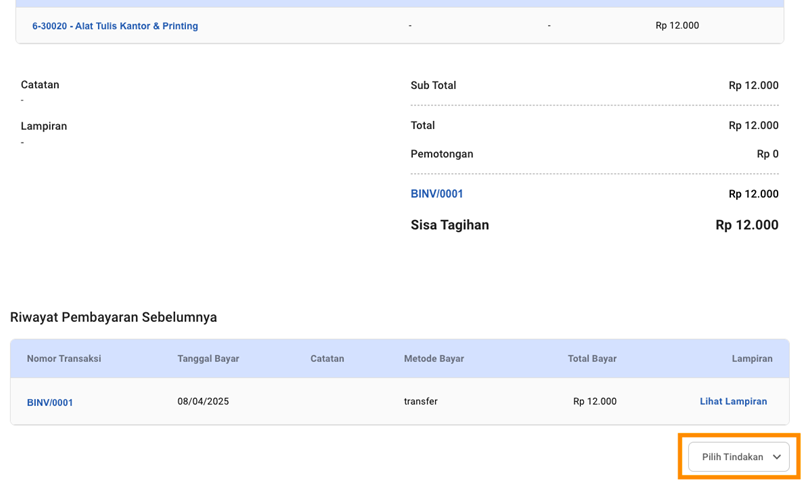Click the Tanggal Bayar column header
This screenshot has height=488, width=806.
[x=208, y=358]
